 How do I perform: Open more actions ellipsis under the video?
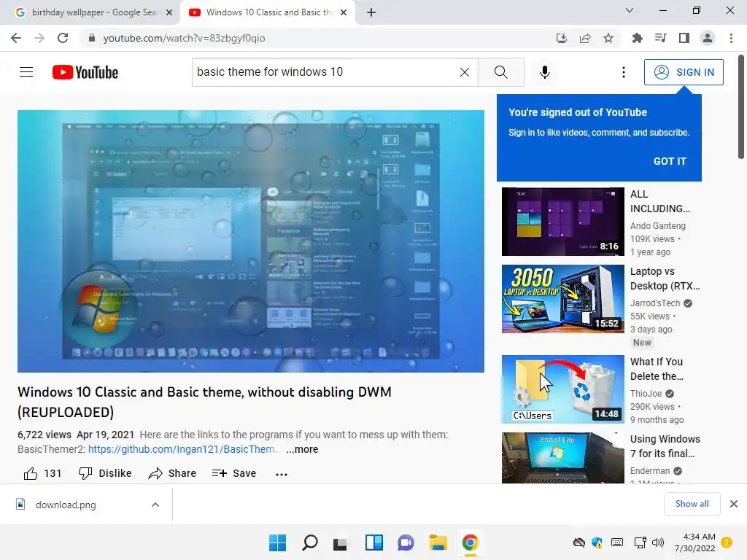282,474
